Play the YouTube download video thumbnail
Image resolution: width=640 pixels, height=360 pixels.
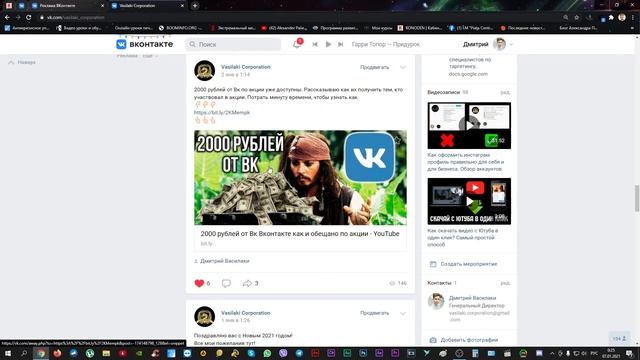469,201
